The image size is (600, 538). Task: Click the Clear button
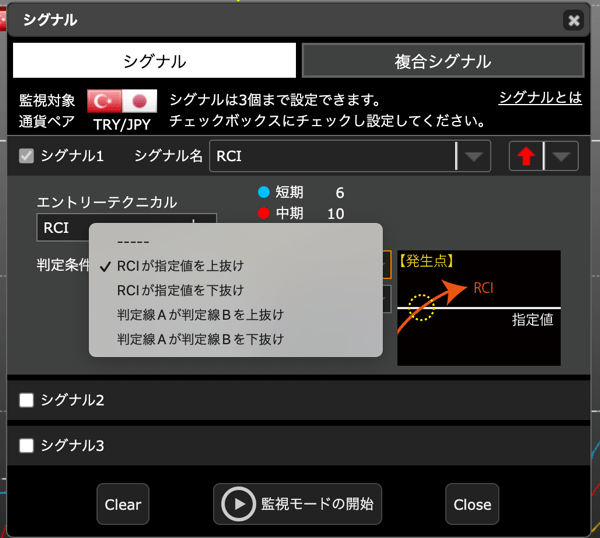pyautogui.click(x=123, y=504)
